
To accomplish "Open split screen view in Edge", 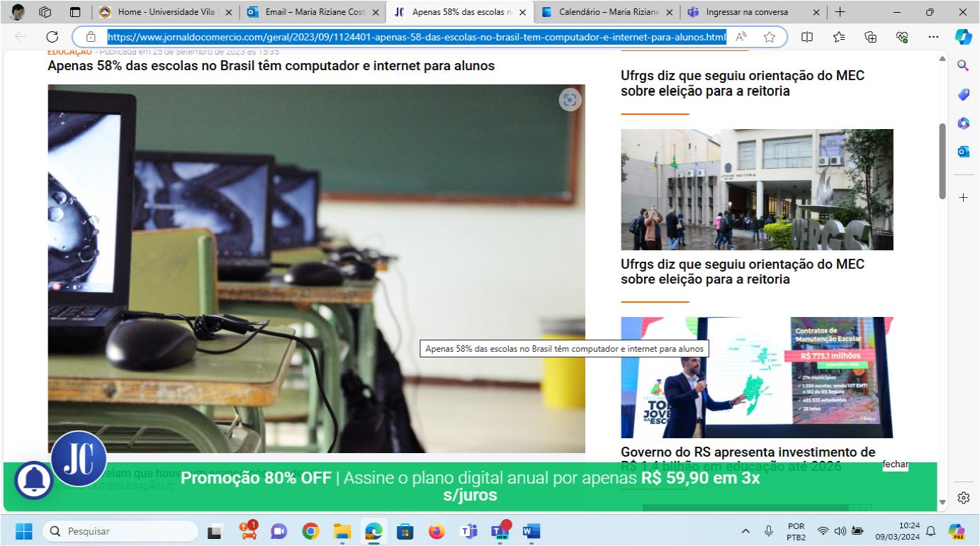I will 807,38.
